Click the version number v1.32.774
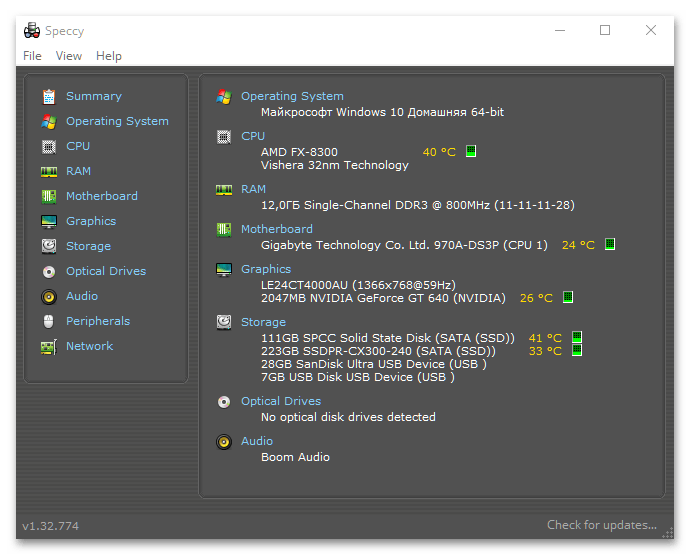690x555 pixels. click(51, 526)
